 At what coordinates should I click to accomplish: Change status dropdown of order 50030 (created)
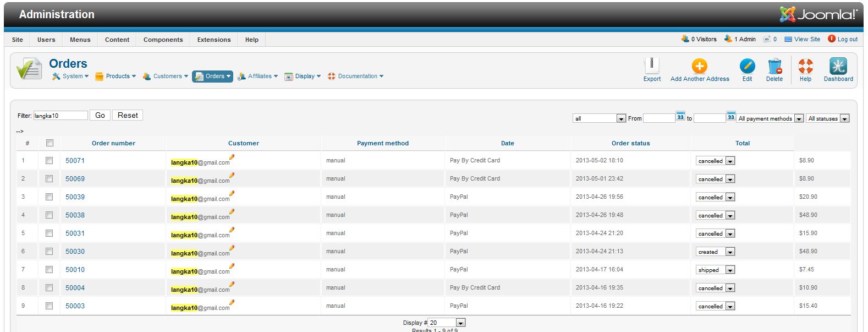(x=715, y=252)
